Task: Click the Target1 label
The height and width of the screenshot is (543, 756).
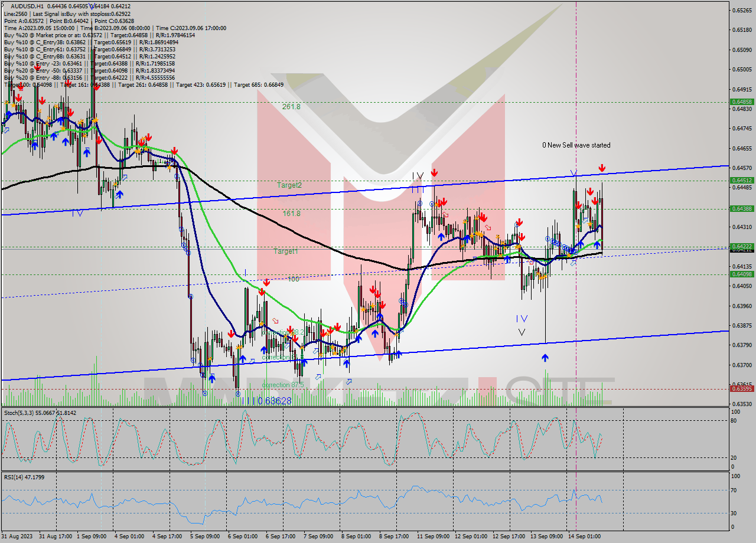Action: [x=285, y=251]
